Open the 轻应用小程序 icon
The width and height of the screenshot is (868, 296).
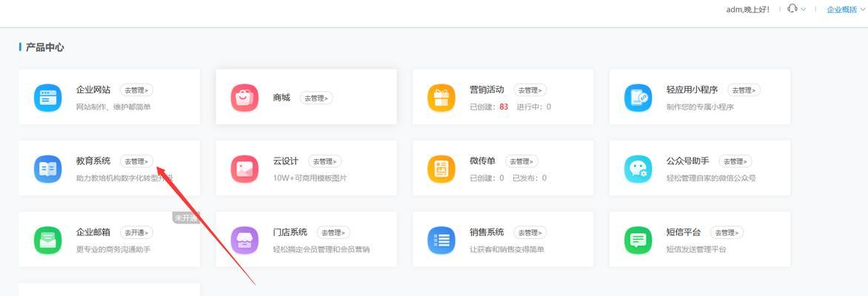pyautogui.click(x=638, y=98)
